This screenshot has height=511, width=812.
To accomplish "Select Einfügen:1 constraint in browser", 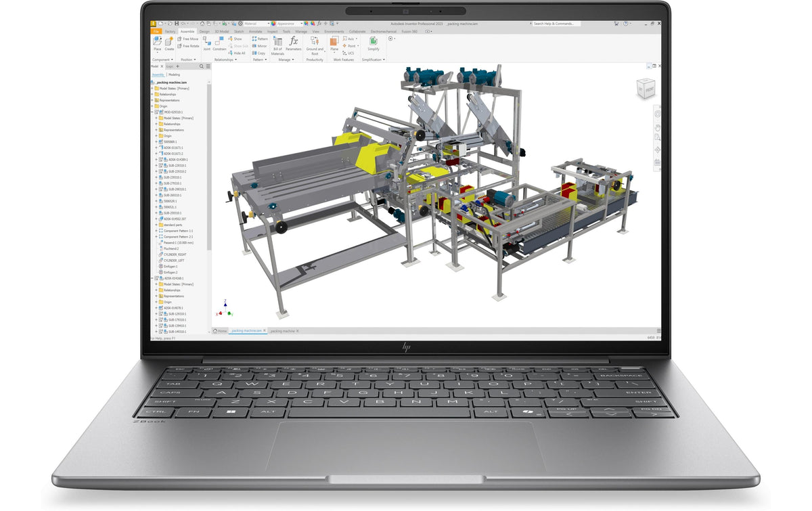I will pos(168,266).
